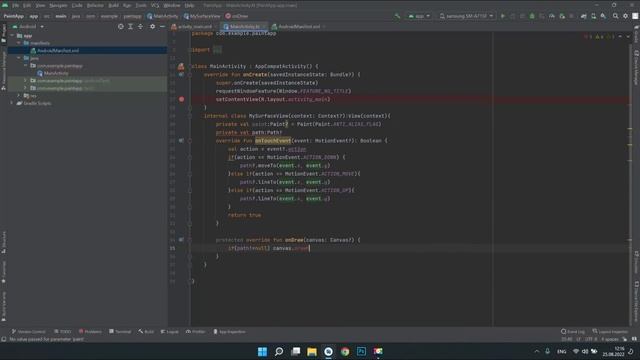Viewport: 640px width, 360px height.
Task: Collapse the manifests folder node
Action: pyautogui.click(x=19, y=43)
